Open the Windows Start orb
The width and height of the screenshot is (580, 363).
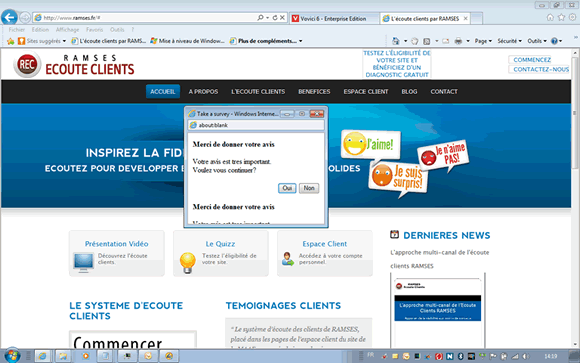[12, 356]
